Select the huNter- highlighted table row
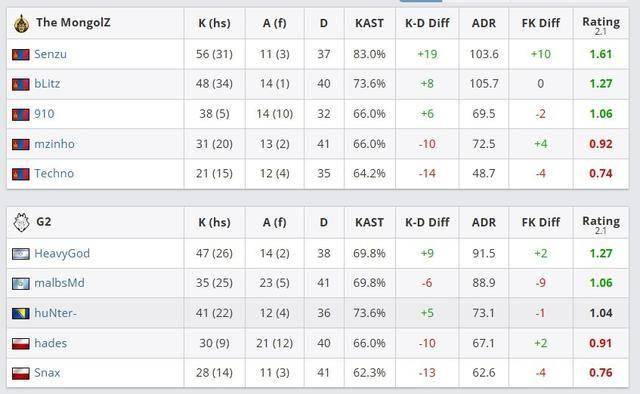Image resolution: width=640 pixels, height=394 pixels. (x=318, y=313)
